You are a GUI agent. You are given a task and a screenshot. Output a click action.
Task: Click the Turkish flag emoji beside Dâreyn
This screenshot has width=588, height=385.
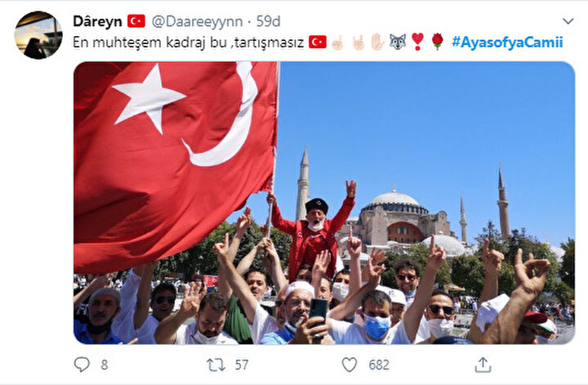tap(136, 21)
